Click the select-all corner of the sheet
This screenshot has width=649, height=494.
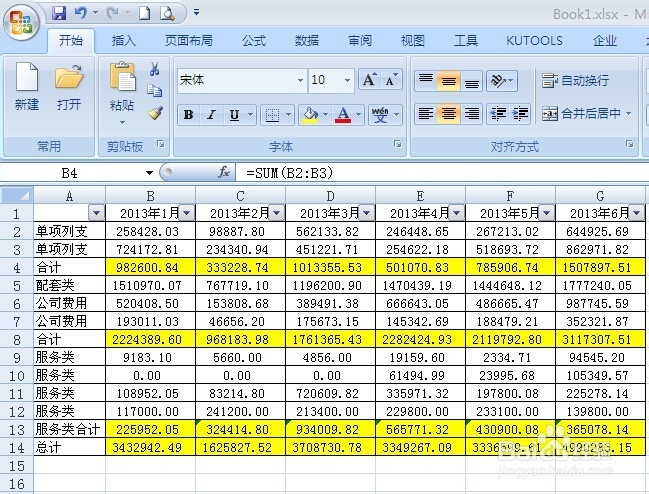pyautogui.click(x=17, y=195)
